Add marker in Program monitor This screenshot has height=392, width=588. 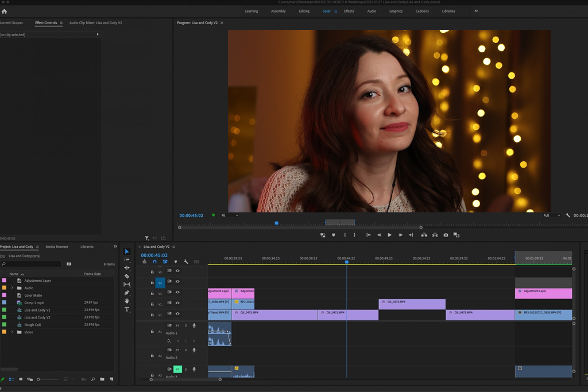(x=334, y=235)
